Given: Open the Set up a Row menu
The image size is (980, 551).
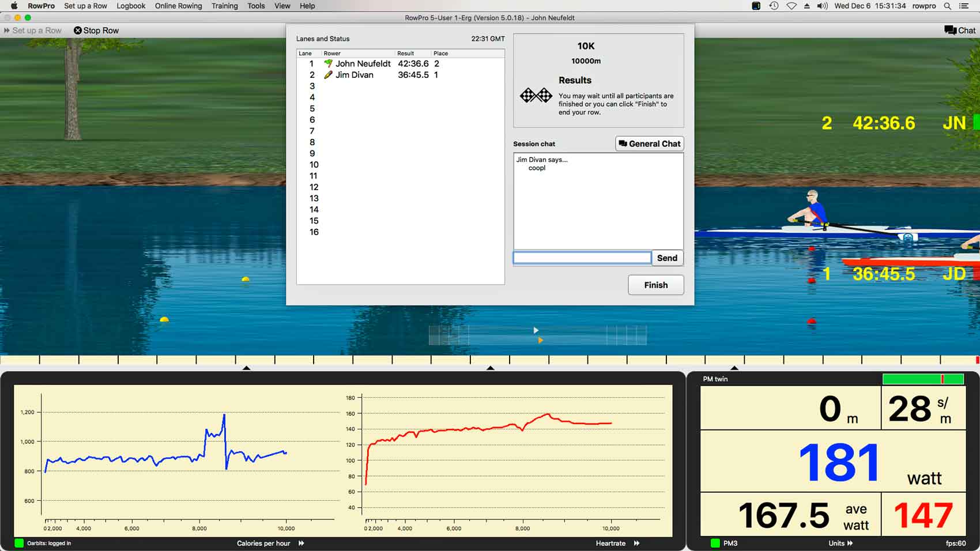Looking at the screenshot, I should (x=85, y=6).
